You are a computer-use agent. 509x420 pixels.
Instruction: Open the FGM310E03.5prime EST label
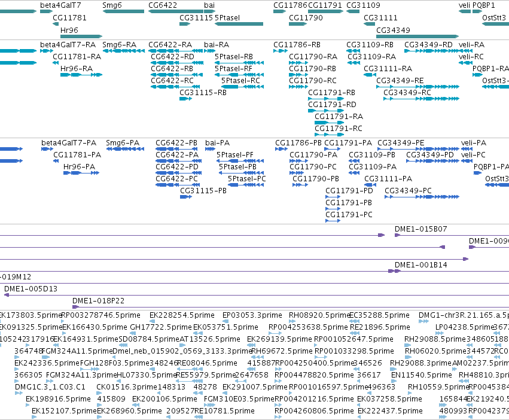click(x=239, y=399)
